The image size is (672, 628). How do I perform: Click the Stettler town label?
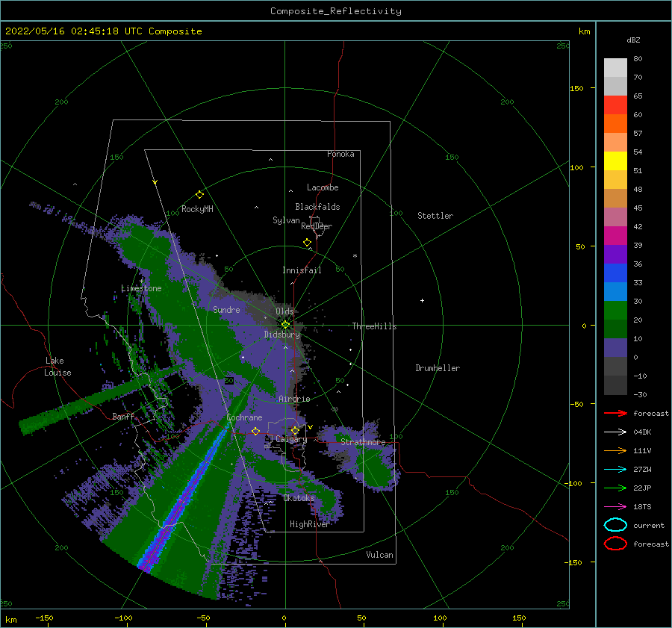[435, 216]
